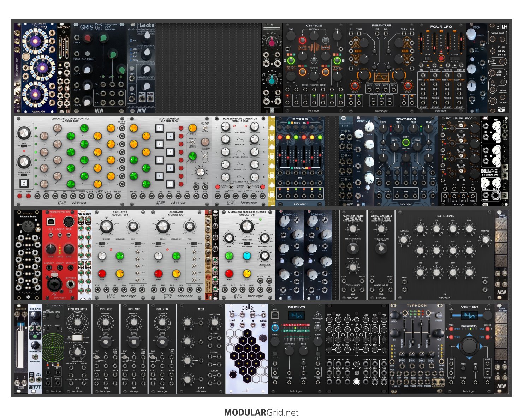Select Dual Envelope Generator Module 1033
Screen dimensions: 523x420
(x=240, y=161)
